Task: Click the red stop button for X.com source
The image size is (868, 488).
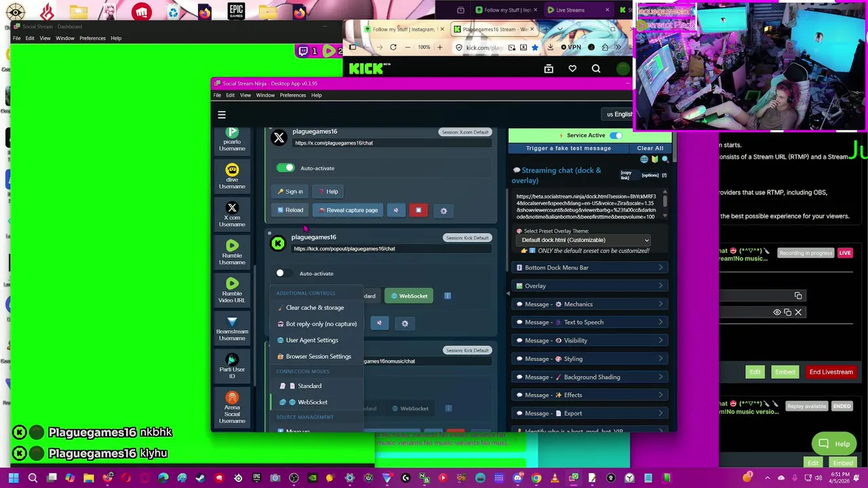Action: point(418,210)
